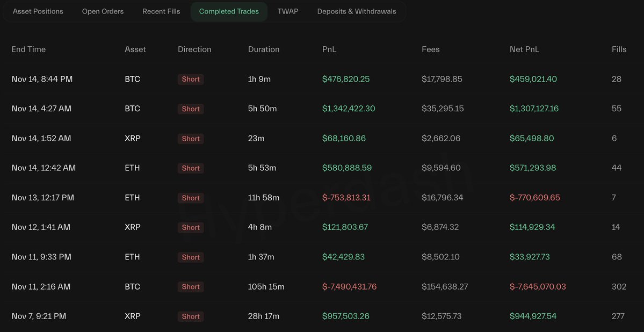
Task: Click the PnL column header
Action: (329, 49)
